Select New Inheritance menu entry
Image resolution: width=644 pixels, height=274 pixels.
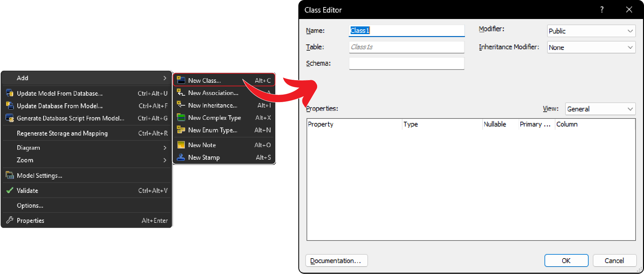[224, 105]
